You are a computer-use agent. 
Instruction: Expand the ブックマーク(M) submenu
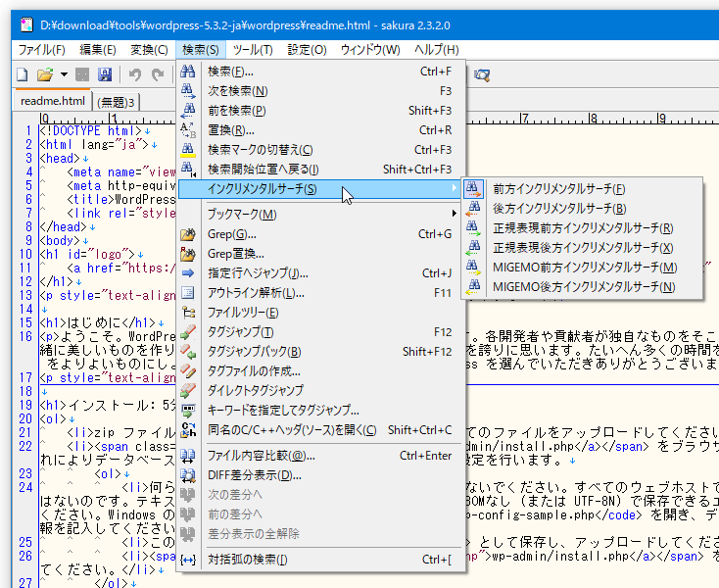(x=319, y=215)
